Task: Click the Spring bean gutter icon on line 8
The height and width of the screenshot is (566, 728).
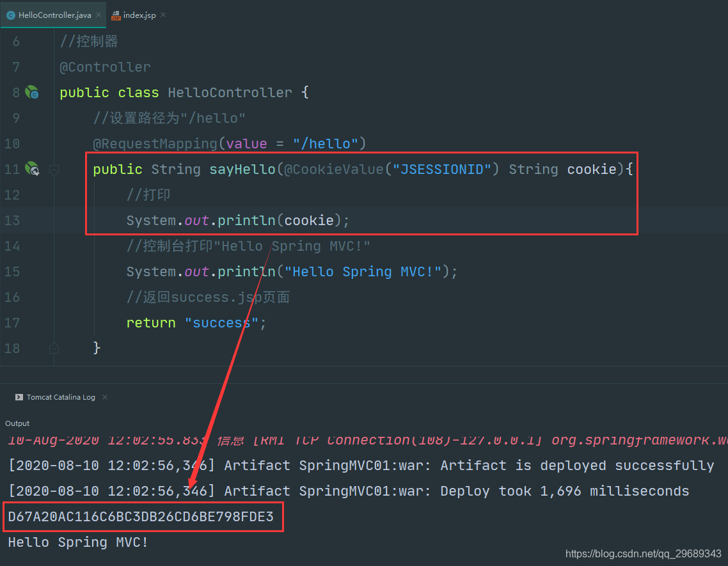Action: pyautogui.click(x=32, y=92)
